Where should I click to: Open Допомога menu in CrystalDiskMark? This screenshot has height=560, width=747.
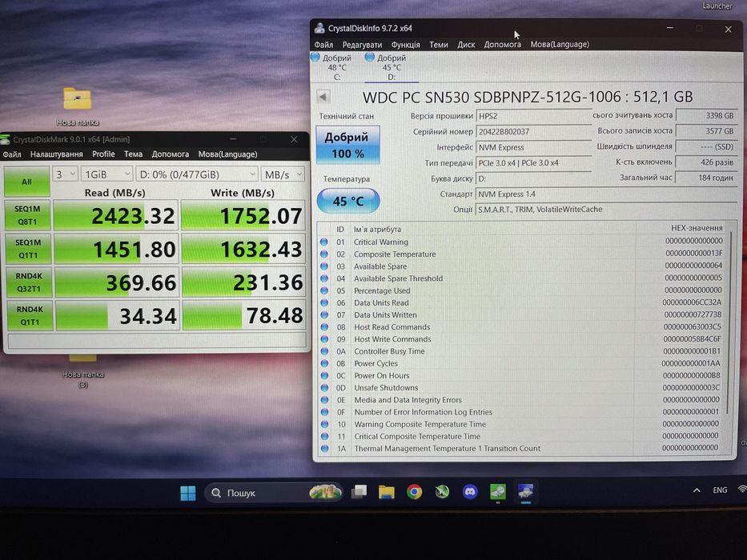pos(170,154)
